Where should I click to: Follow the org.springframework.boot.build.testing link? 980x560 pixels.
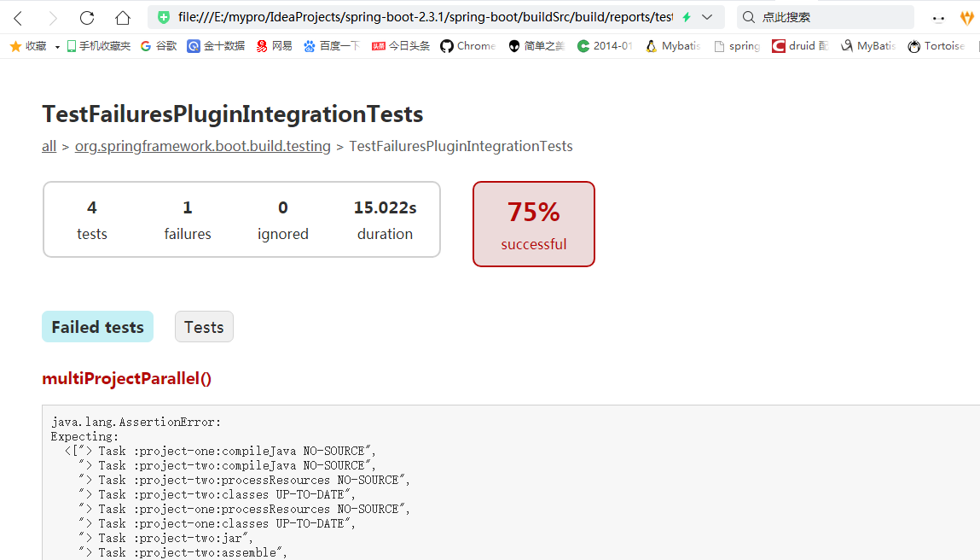pyautogui.click(x=202, y=146)
